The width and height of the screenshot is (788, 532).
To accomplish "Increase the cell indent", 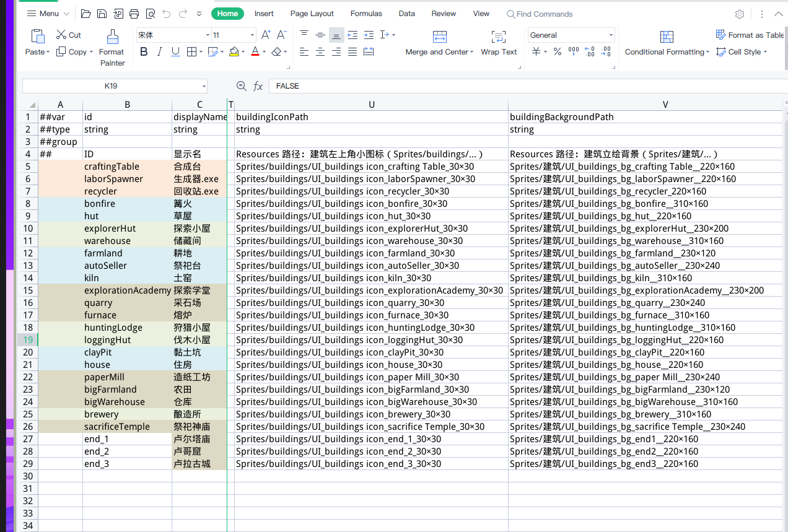I will [x=369, y=35].
